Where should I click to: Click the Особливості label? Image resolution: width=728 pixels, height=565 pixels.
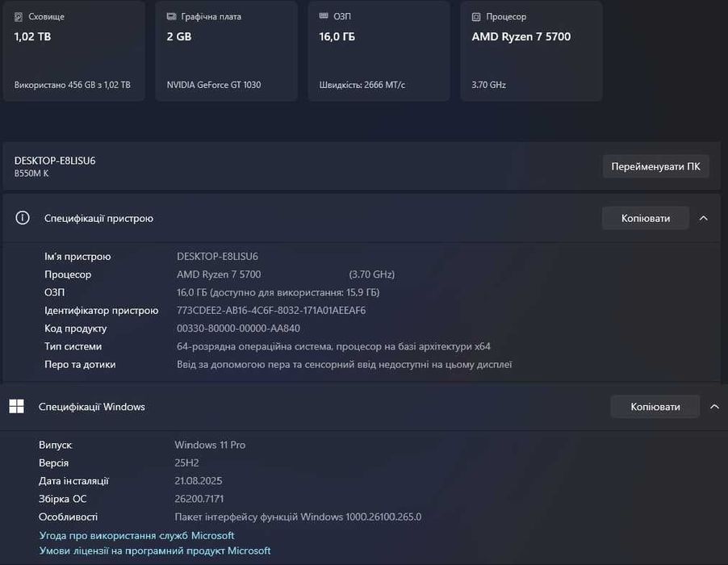tap(69, 517)
